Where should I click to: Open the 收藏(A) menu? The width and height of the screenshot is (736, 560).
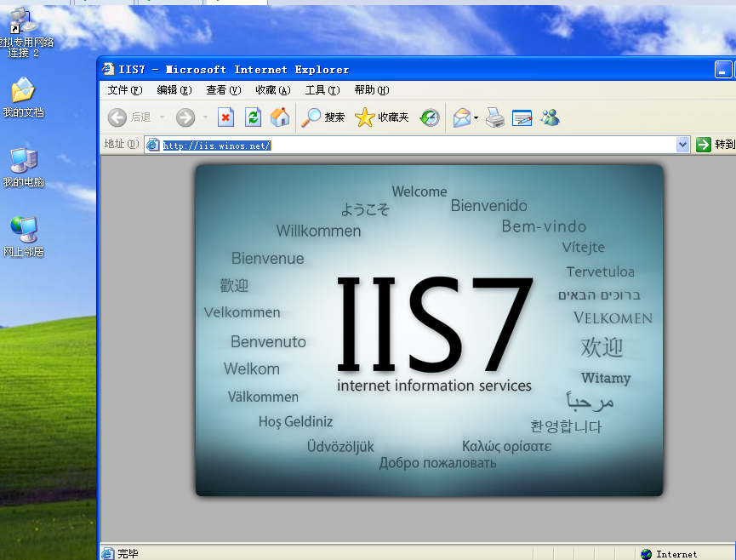point(273,90)
